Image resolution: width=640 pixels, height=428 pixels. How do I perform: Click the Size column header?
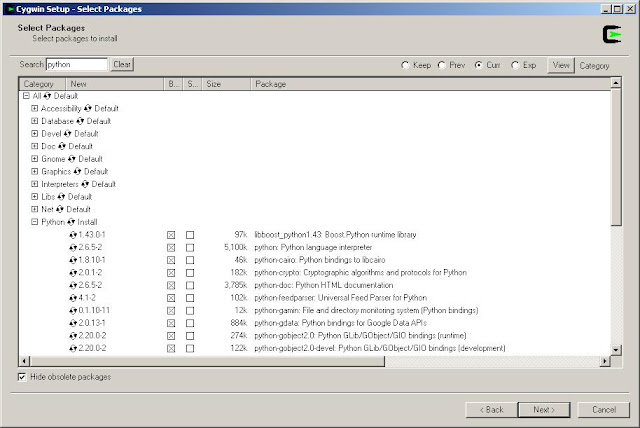[x=226, y=84]
